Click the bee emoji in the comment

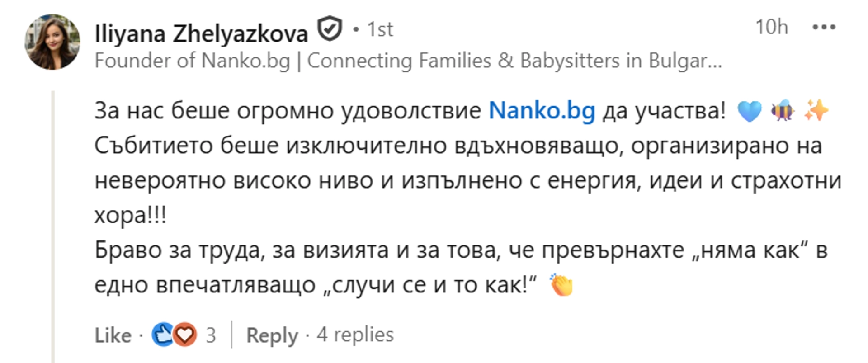[x=783, y=110]
